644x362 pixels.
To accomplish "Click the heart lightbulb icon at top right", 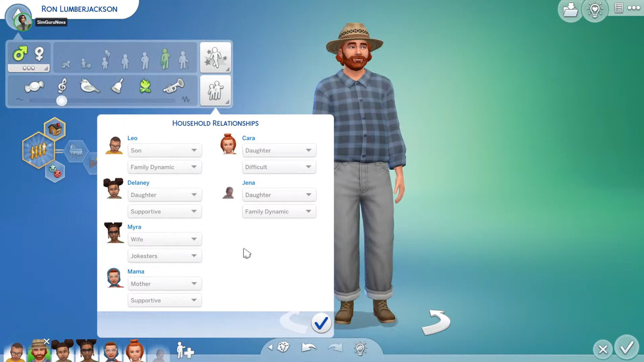I will pyautogui.click(x=595, y=11).
